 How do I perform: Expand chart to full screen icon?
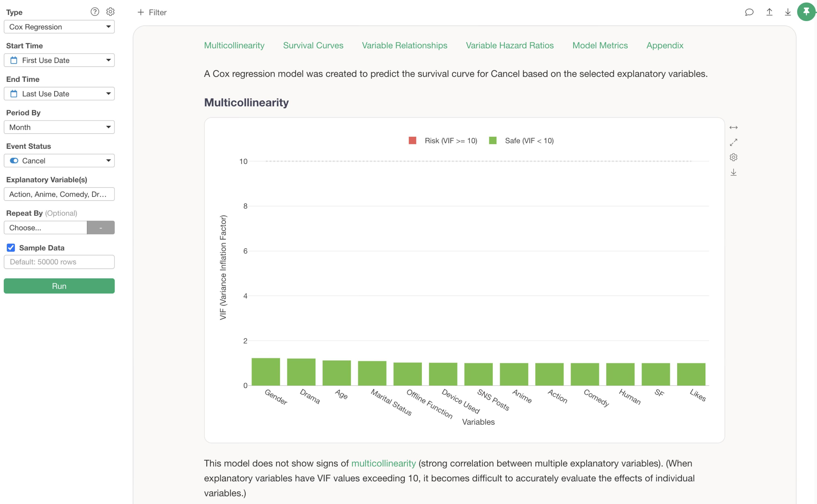coord(733,142)
